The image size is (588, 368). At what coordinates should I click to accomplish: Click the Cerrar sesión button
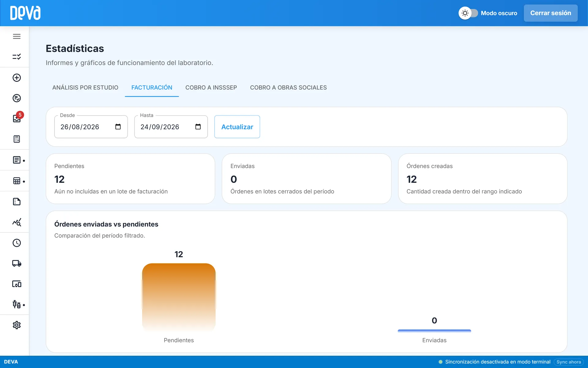[550, 13]
